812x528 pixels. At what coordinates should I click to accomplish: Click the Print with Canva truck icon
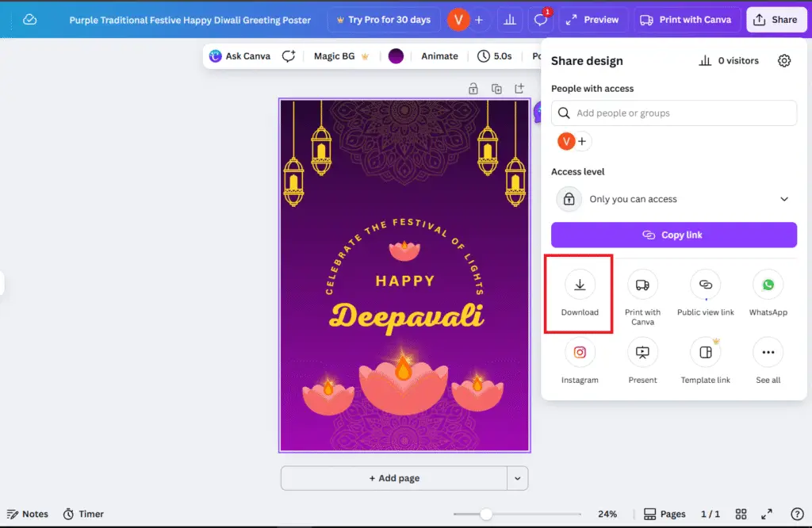point(642,285)
